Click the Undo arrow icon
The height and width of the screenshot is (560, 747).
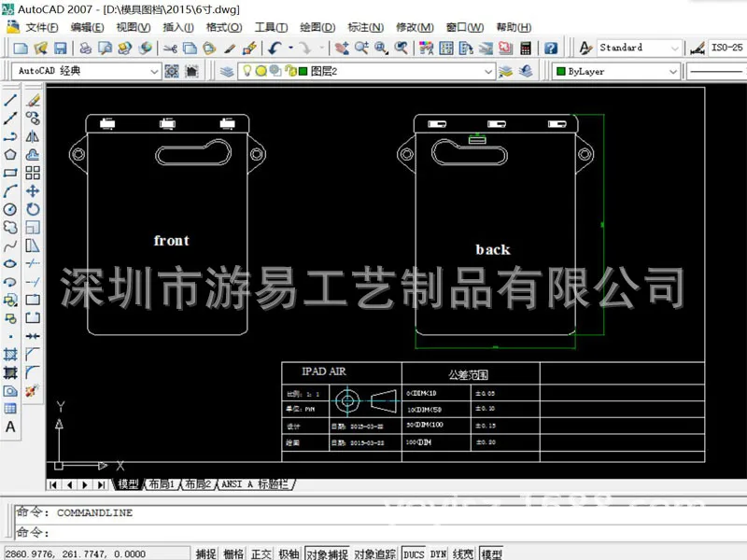click(x=275, y=49)
